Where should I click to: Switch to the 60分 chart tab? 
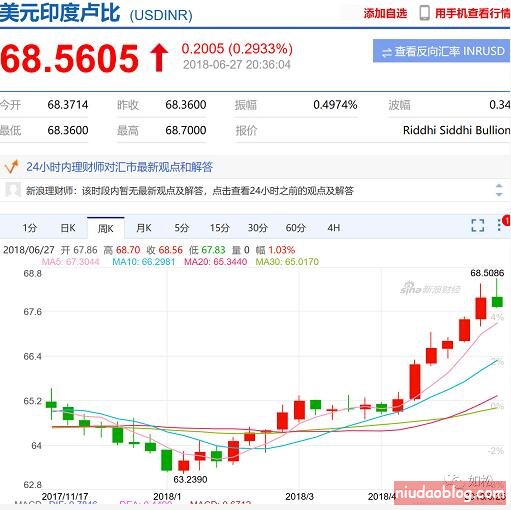296,228
